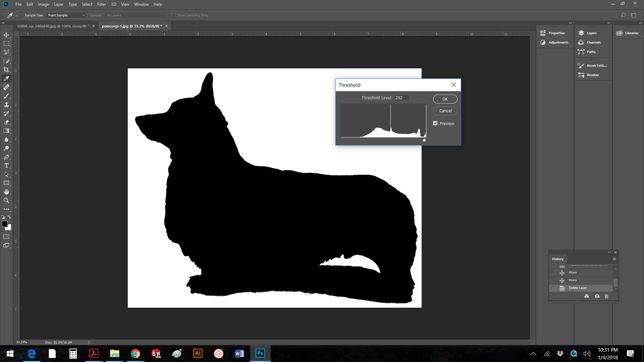The image size is (644, 362).
Task: Open the Sample Size dropdown
Action: pyautogui.click(x=66, y=15)
